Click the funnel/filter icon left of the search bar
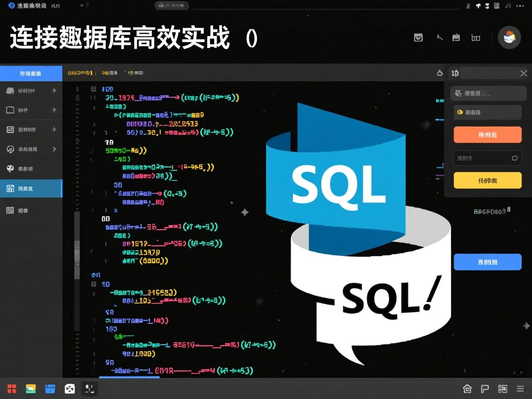The height and width of the screenshot is (399, 532). (x=440, y=73)
